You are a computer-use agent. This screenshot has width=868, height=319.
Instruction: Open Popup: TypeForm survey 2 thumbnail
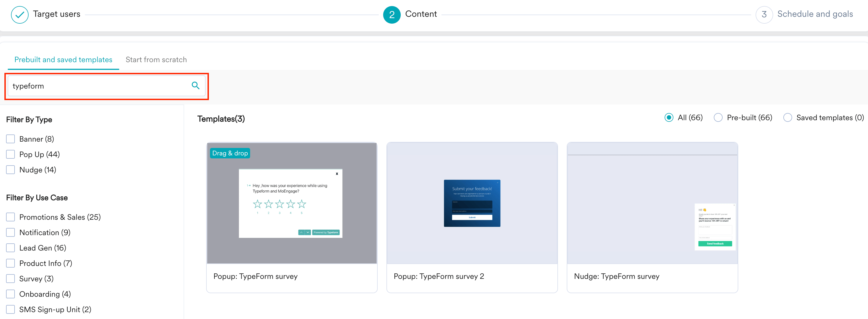(472, 203)
